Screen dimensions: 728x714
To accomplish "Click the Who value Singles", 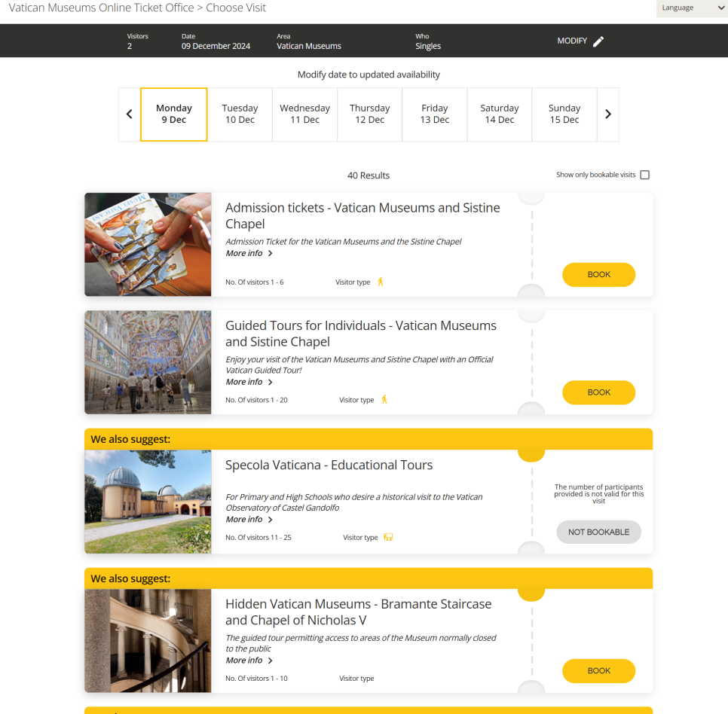I will click(x=428, y=46).
